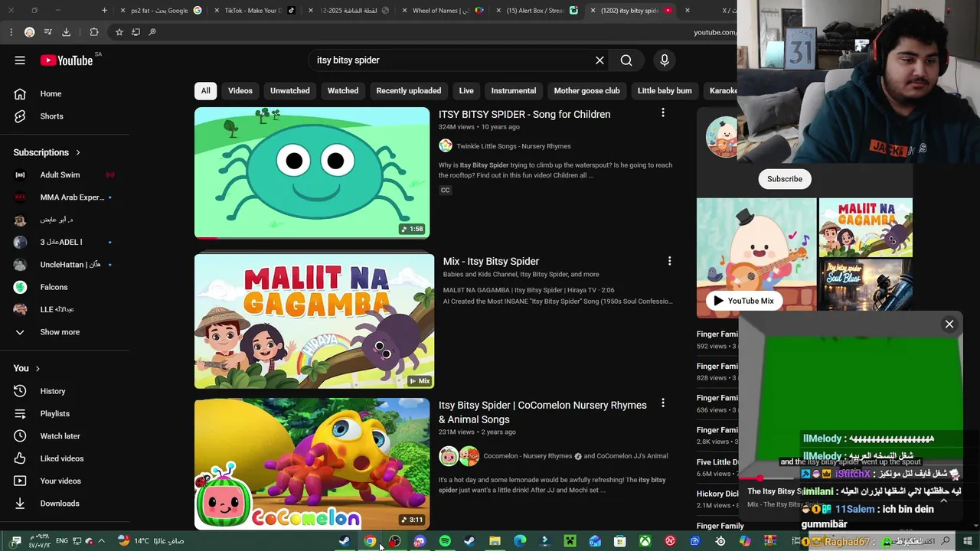Open CoComelon spider video thumbnail
Viewport: 980px width, 551px height.
click(312, 464)
